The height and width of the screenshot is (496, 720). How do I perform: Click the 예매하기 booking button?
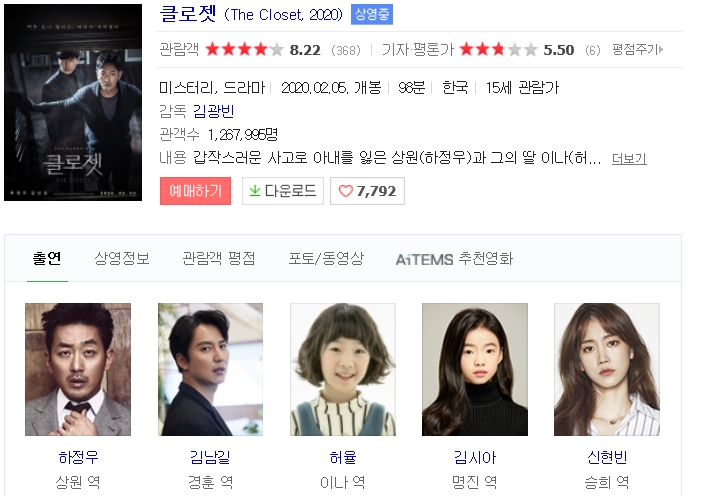[x=196, y=191]
